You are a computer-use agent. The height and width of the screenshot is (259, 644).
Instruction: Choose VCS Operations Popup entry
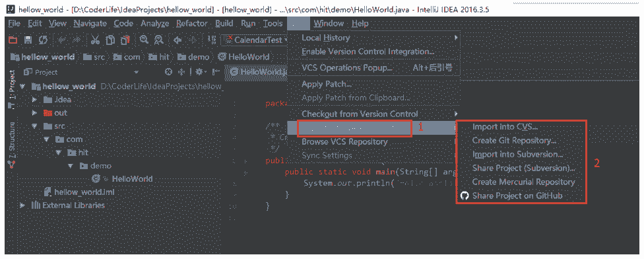pos(373,68)
